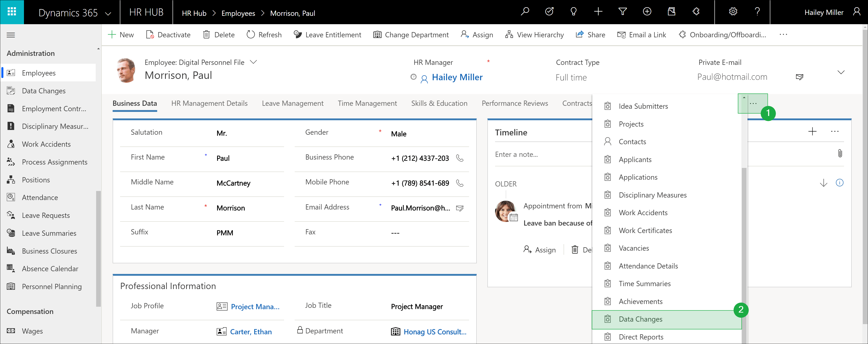Open command bar overflow ellipsis
The width and height of the screenshot is (868, 344).
(783, 34)
